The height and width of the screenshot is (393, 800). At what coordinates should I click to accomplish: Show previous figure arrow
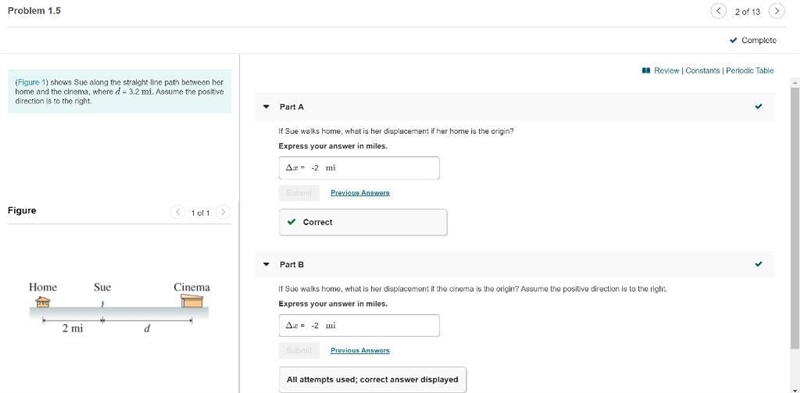[178, 212]
